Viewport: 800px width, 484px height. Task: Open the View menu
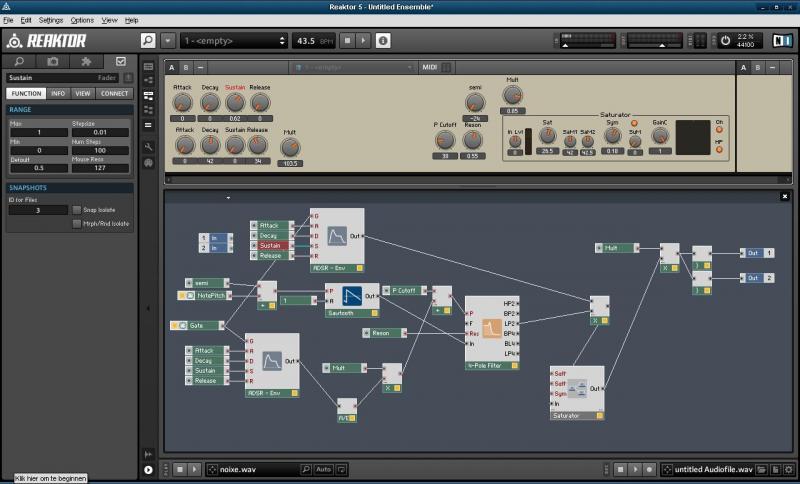click(109, 20)
